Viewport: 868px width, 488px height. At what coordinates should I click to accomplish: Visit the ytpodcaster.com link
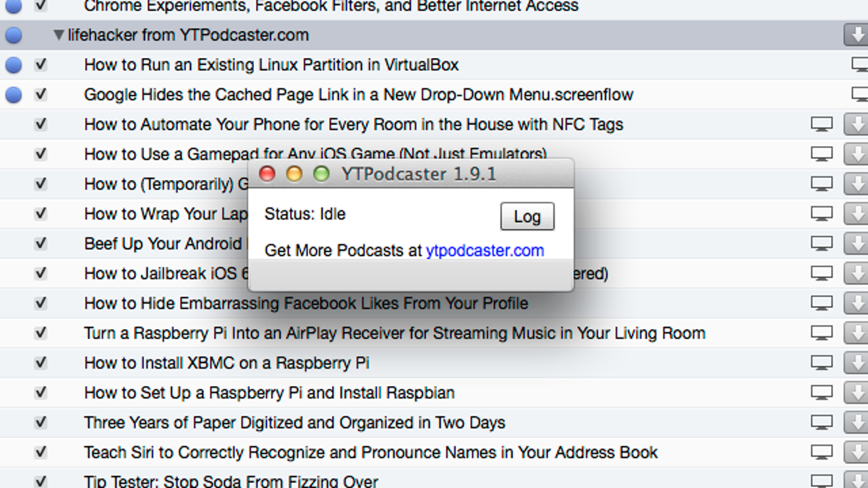(485, 250)
